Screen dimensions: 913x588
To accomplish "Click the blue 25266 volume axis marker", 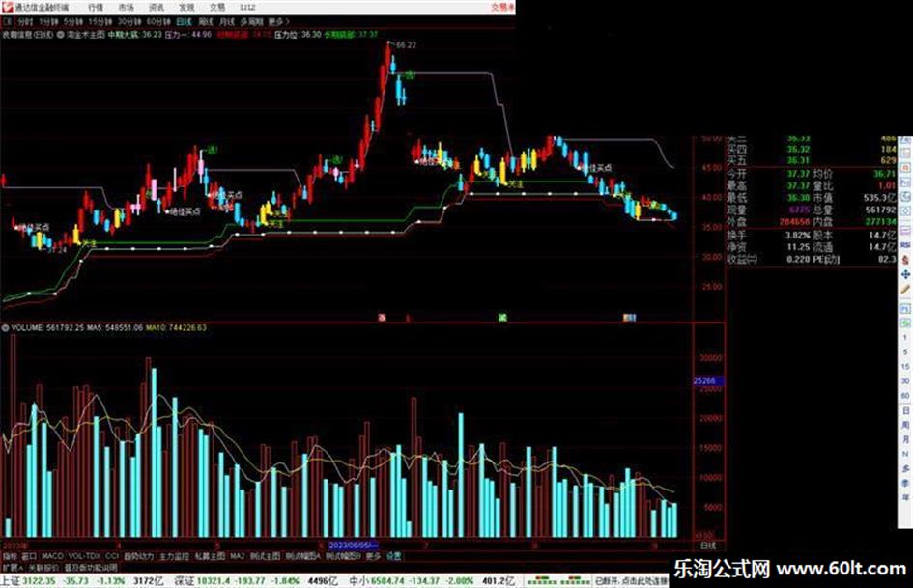I will click(708, 381).
